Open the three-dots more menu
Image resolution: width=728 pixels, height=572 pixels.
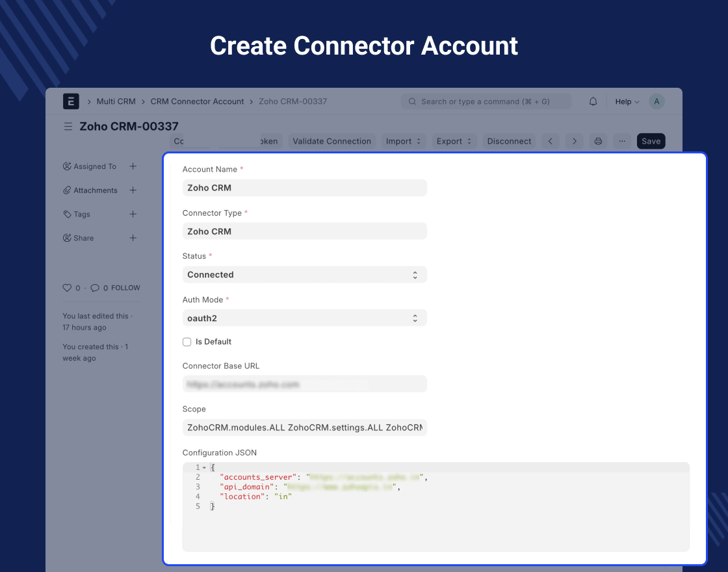[x=622, y=141]
